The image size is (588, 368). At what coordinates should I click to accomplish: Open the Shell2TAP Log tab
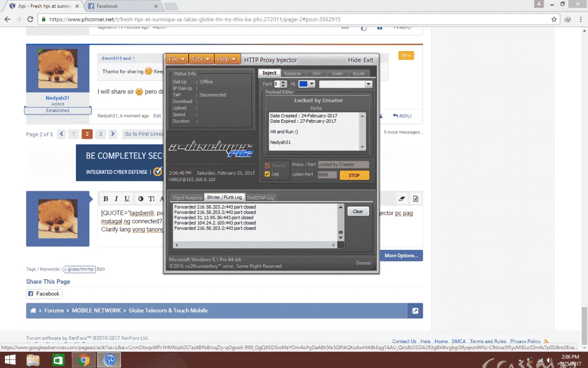coord(260,198)
